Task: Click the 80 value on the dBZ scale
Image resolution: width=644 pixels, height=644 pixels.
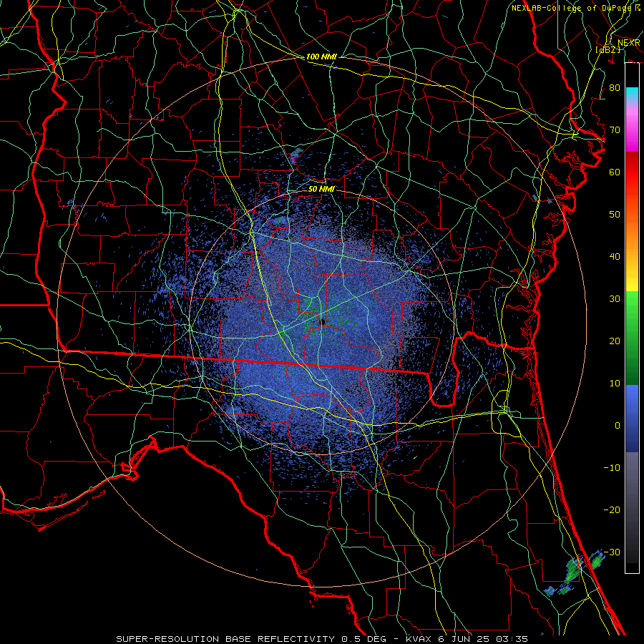Action: point(615,87)
